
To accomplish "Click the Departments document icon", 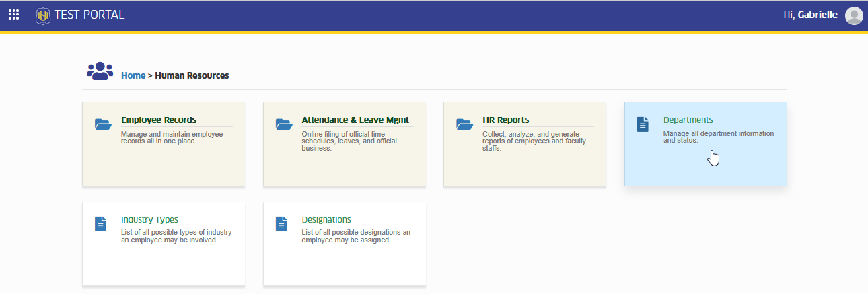I will (x=643, y=124).
